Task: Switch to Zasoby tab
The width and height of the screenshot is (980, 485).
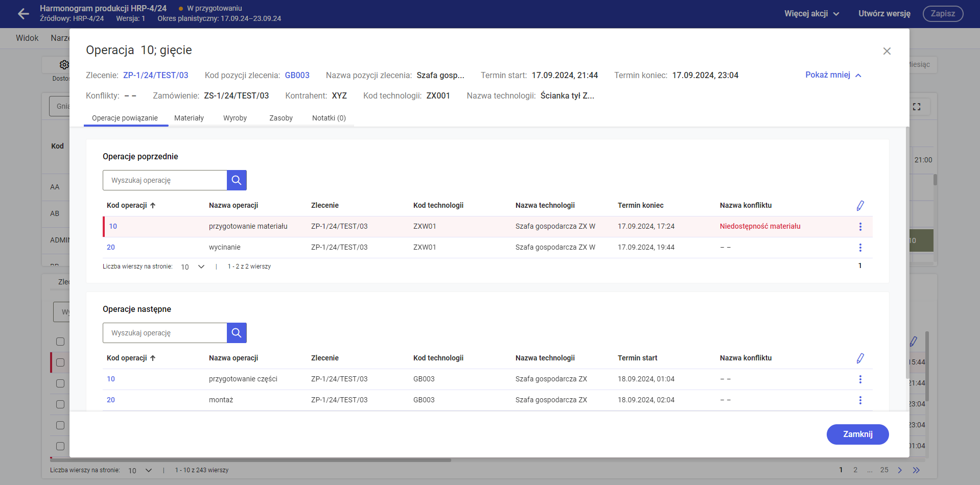Action: pos(281,118)
